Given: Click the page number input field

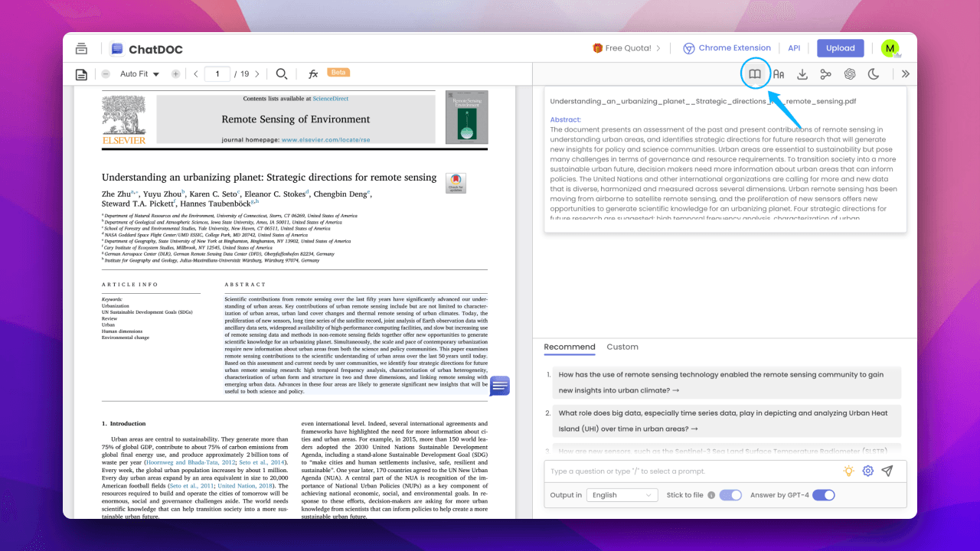Looking at the screenshot, I should (x=217, y=74).
